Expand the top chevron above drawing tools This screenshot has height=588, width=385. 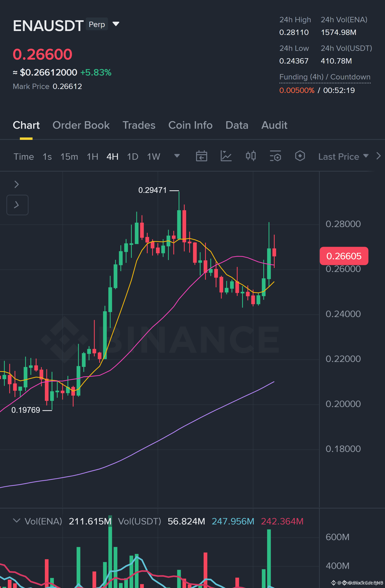pyautogui.click(x=16, y=184)
